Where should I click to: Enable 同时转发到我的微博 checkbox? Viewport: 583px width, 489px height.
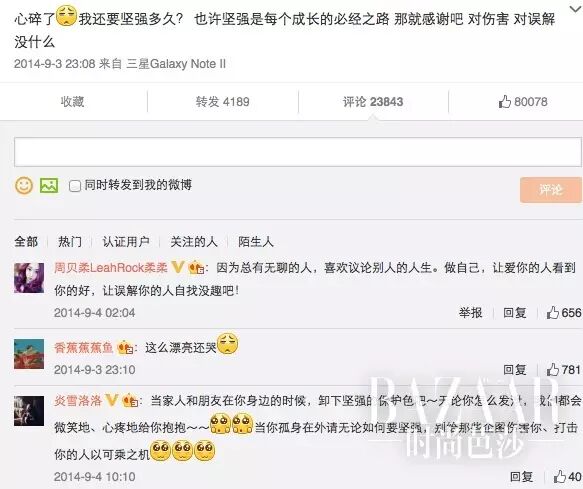tap(75, 186)
